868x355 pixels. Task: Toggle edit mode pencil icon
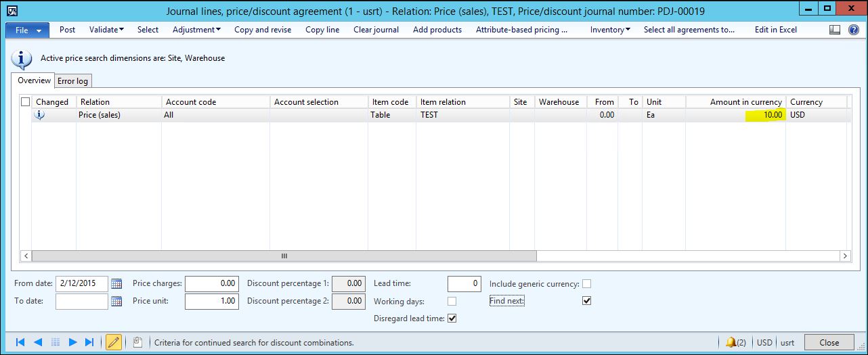113,343
